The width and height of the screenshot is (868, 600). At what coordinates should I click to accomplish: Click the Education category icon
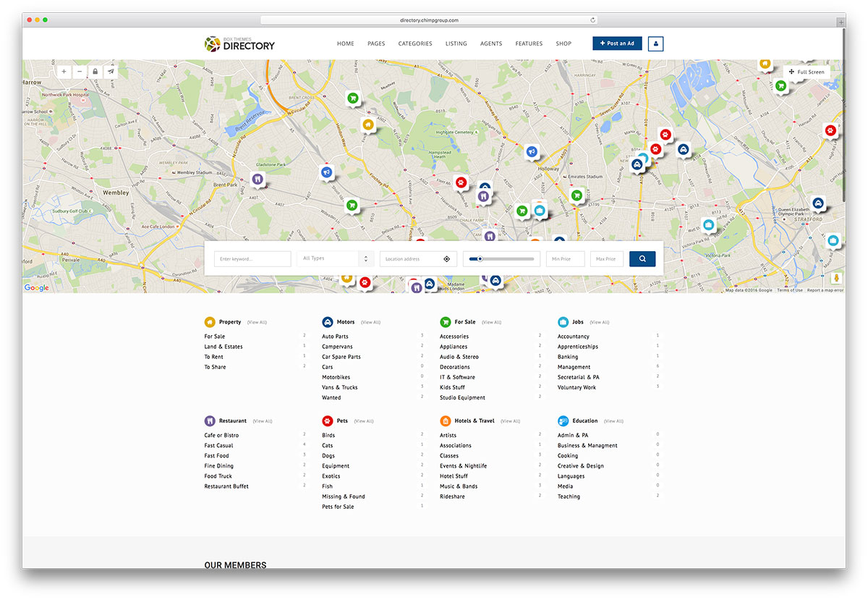click(x=563, y=421)
